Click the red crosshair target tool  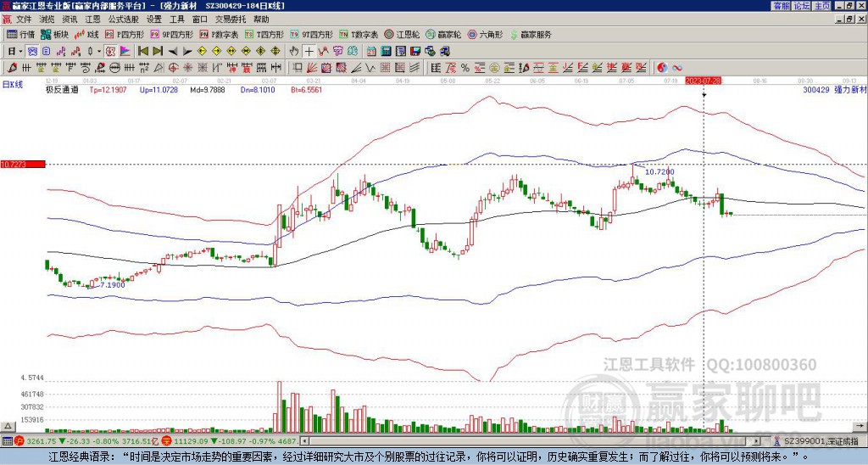(x=173, y=68)
